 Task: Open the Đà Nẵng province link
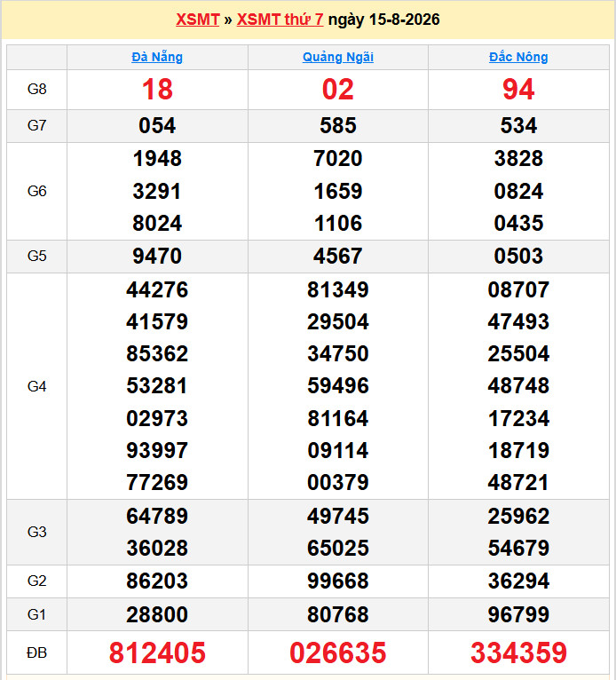click(x=157, y=57)
